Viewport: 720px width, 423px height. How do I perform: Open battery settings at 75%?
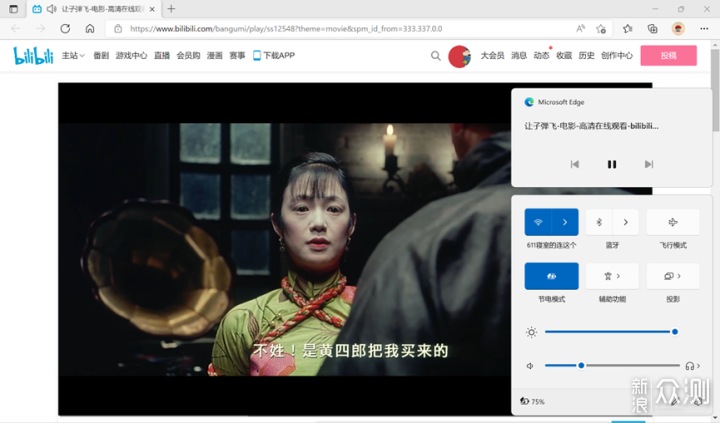click(x=532, y=401)
